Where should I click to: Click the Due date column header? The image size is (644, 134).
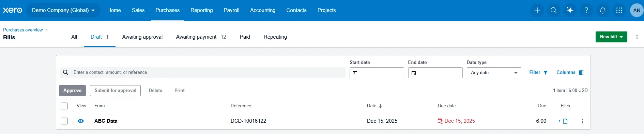pyautogui.click(x=447, y=106)
